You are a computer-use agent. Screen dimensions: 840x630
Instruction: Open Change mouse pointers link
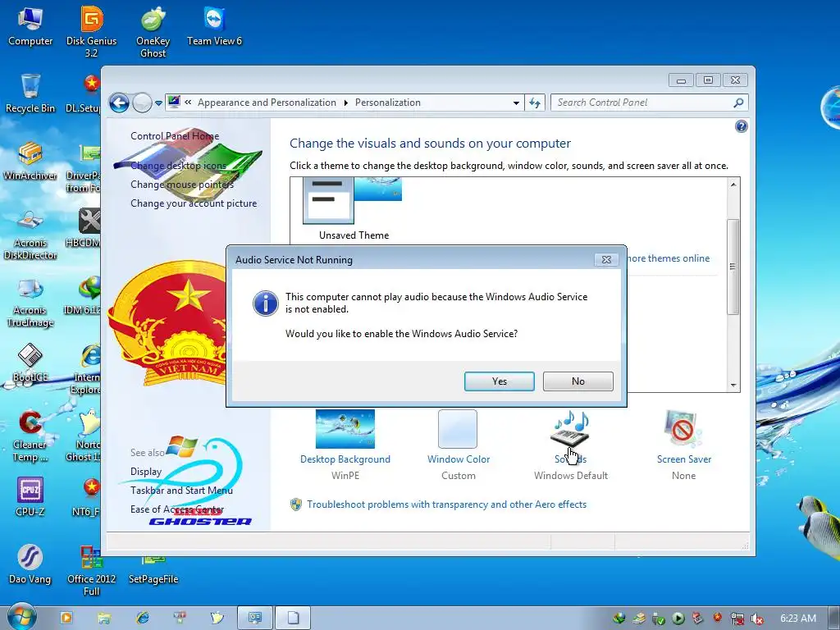click(x=182, y=185)
